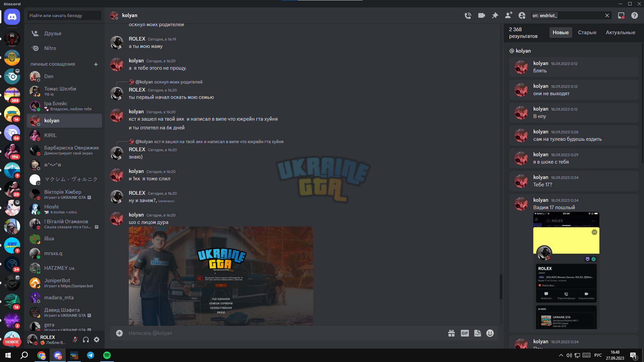Open the DM with illua
644x362 pixels.
point(64,239)
